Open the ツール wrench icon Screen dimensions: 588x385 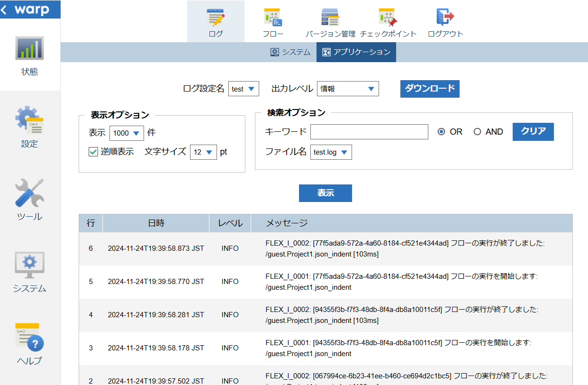tap(29, 192)
